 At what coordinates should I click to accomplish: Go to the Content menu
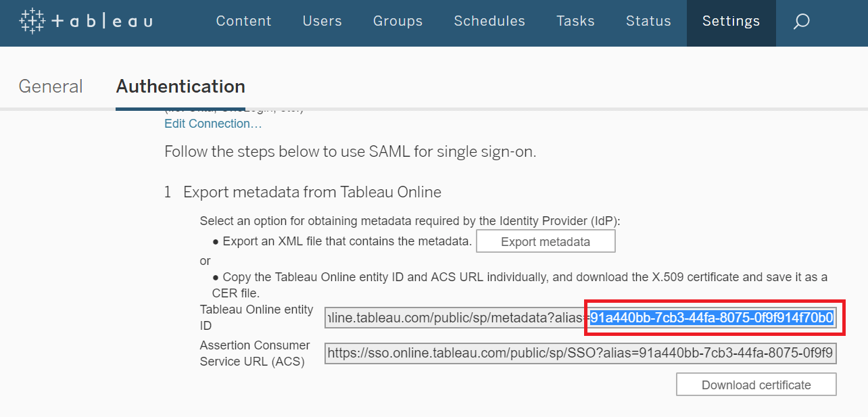[243, 22]
